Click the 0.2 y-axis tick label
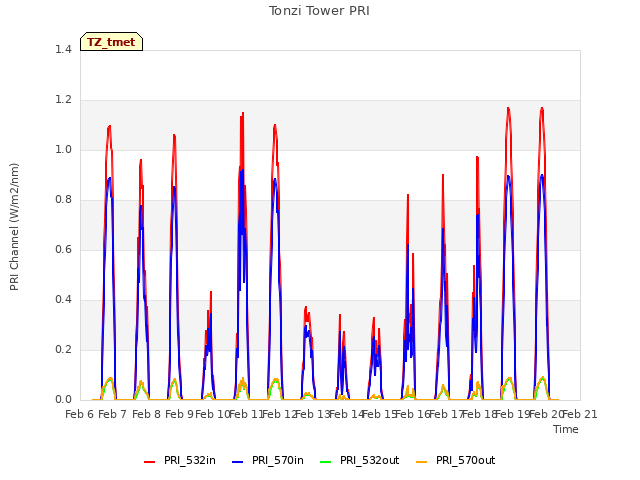The height and width of the screenshot is (480, 640). tap(63, 349)
